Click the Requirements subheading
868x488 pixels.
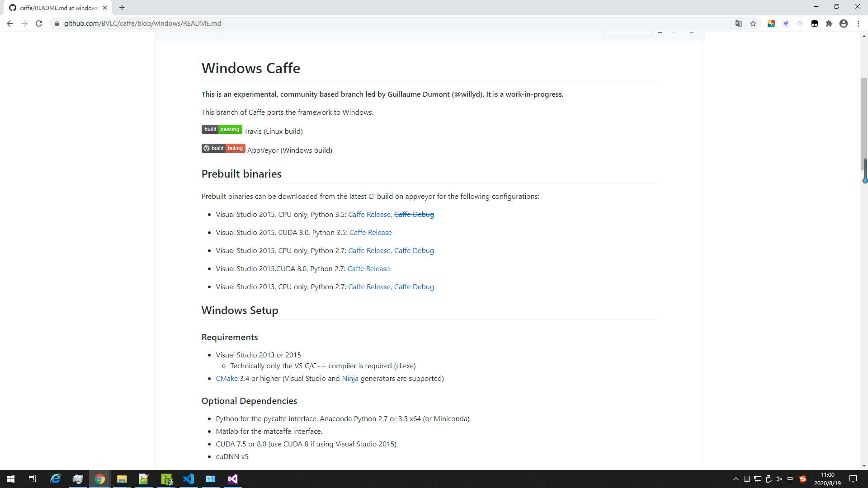click(230, 337)
